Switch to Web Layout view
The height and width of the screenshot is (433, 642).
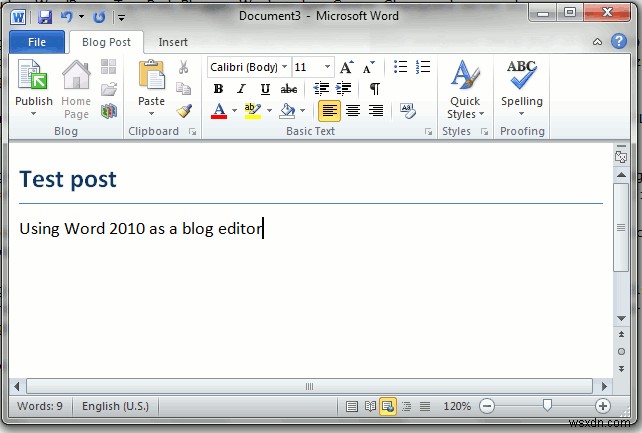[388, 406]
